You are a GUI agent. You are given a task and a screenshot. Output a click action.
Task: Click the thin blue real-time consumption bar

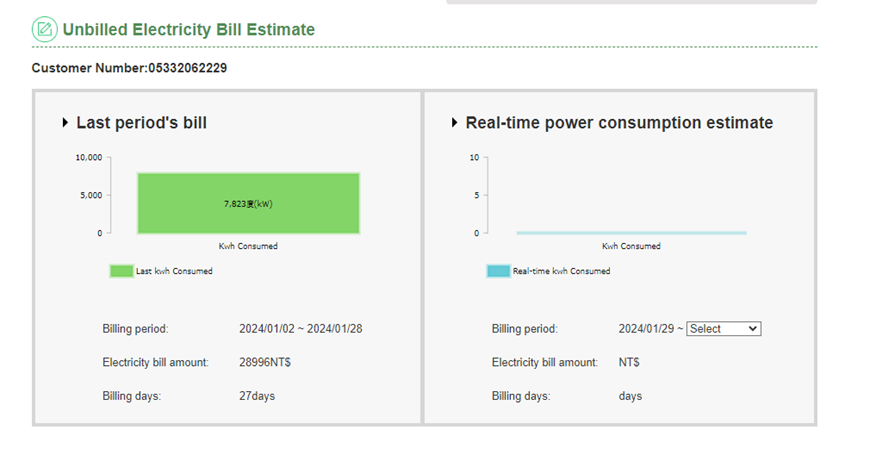click(631, 232)
